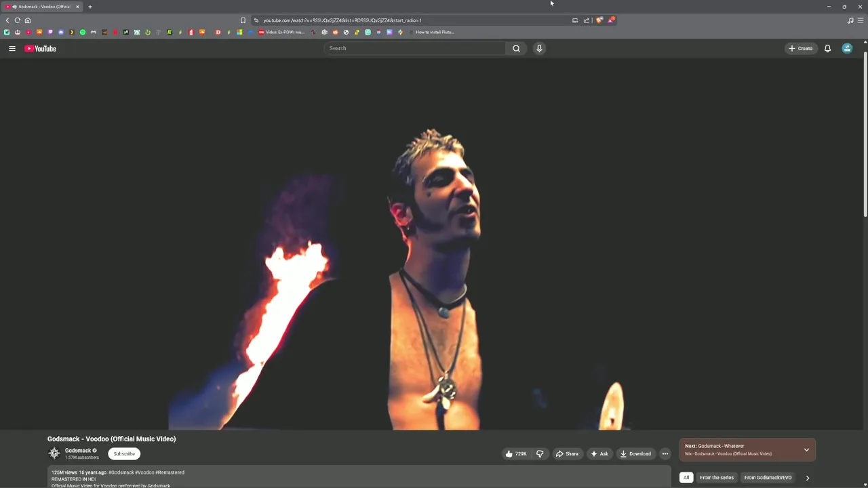Open the notifications bell

pyautogui.click(x=827, y=48)
